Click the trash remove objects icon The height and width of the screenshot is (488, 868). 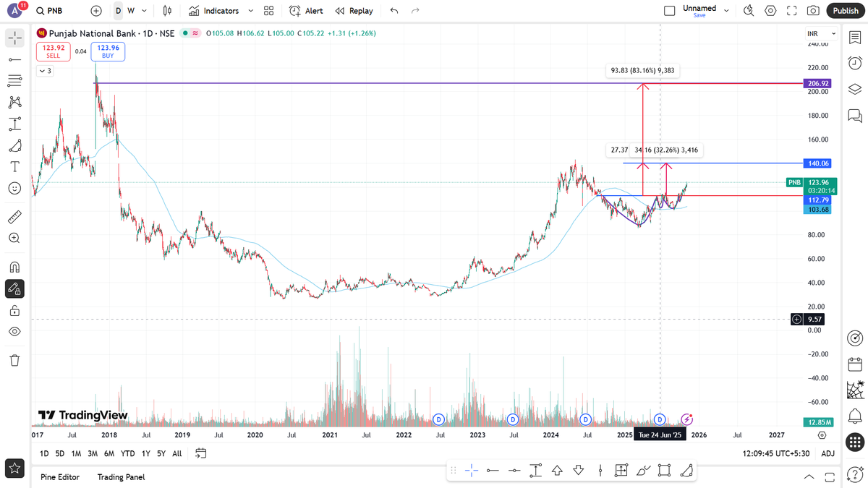pos(14,360)
